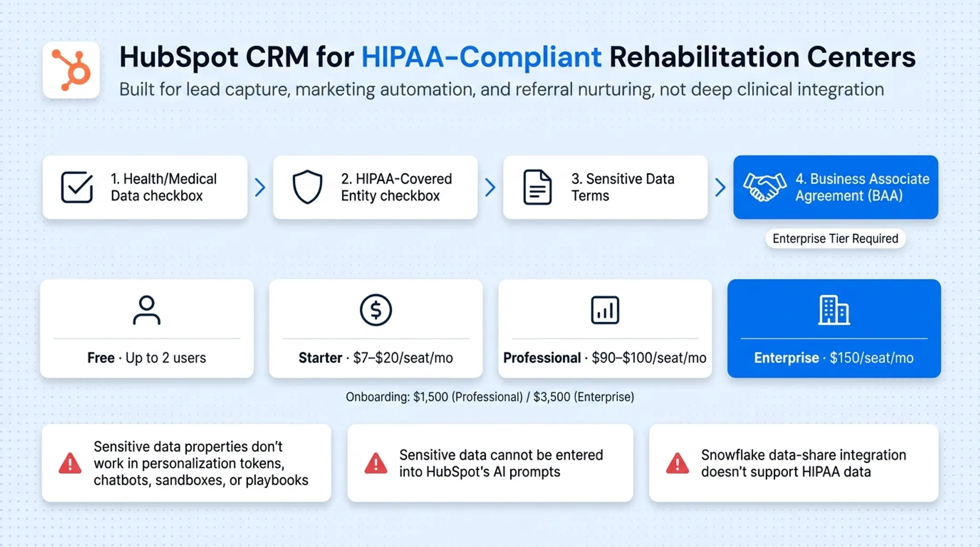Click the document icon for Sensitive Data Terms
Viewport: 980px width, 547px height.
537,187
